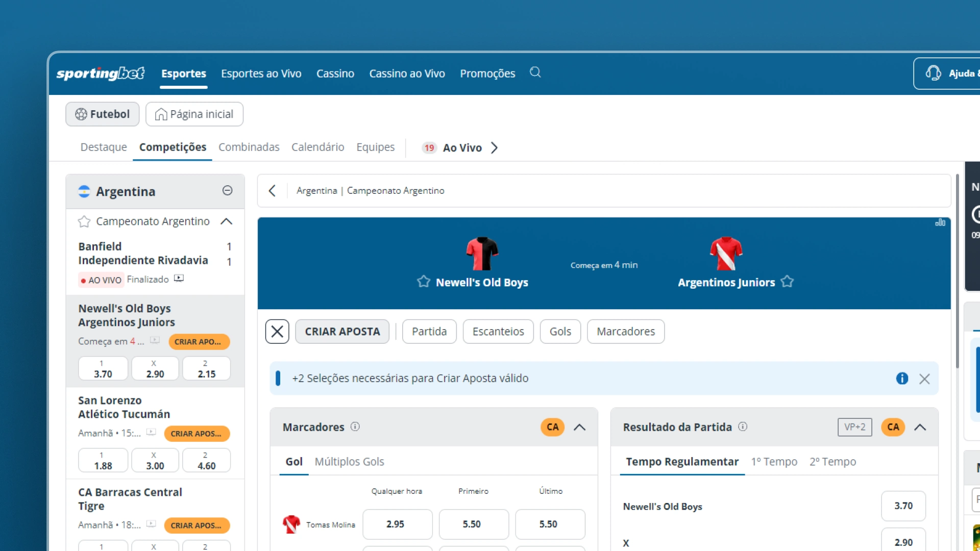This screenshot has width=980, height=551.
Task: Click the CRIAR APOSTA filter button
Action: (x=342, y=332)
